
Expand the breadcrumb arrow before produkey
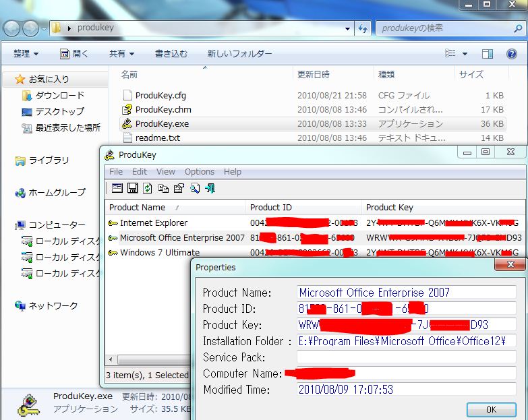(x=69, y=28)
